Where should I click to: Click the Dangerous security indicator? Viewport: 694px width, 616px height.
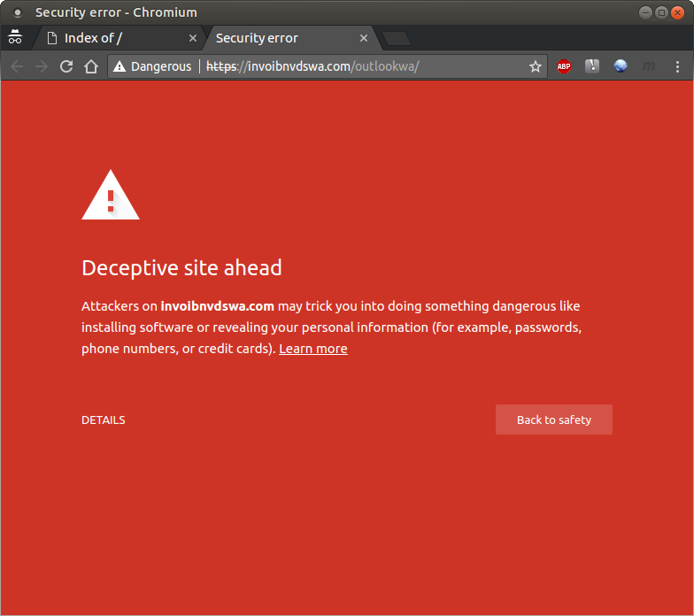point(152,66)
